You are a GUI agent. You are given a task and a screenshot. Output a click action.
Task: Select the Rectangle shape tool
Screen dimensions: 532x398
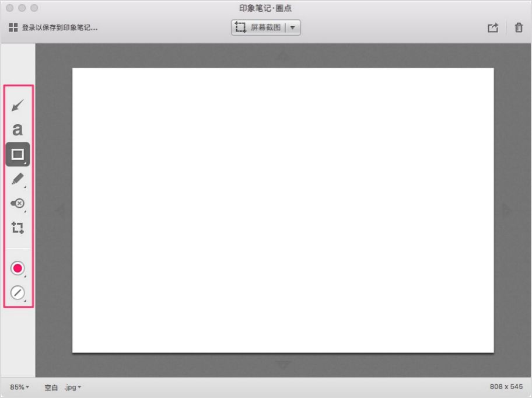coord(17,155)
